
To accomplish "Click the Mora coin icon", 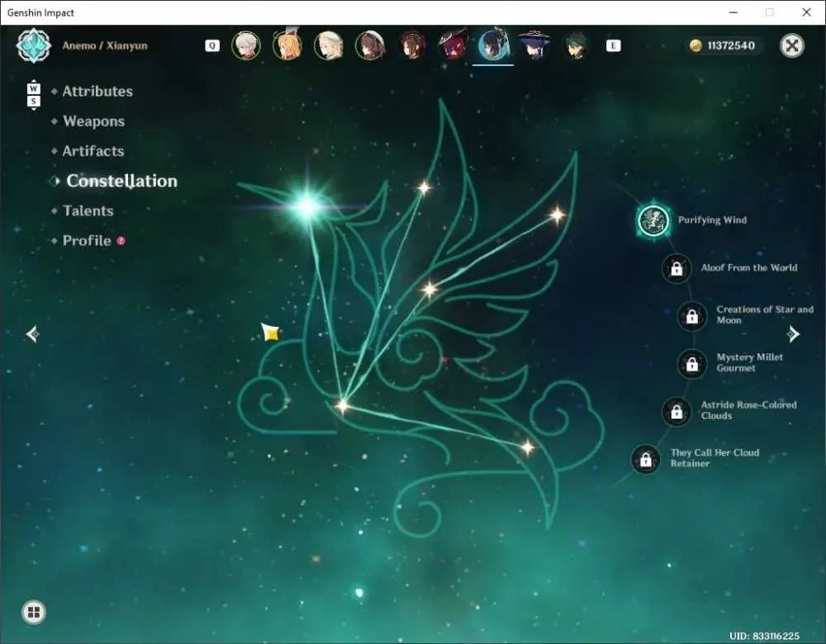I will tap(695, 45).
